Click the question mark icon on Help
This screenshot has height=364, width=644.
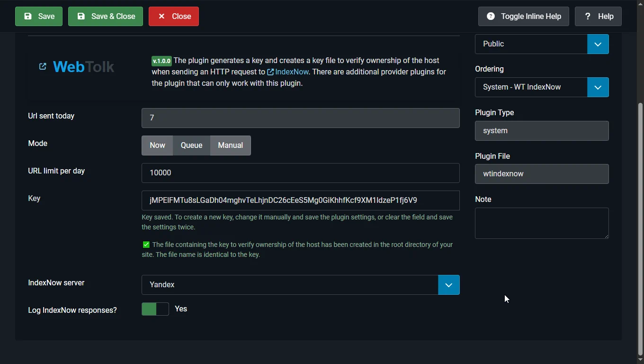pyautogui.click(x=588, y=16)
